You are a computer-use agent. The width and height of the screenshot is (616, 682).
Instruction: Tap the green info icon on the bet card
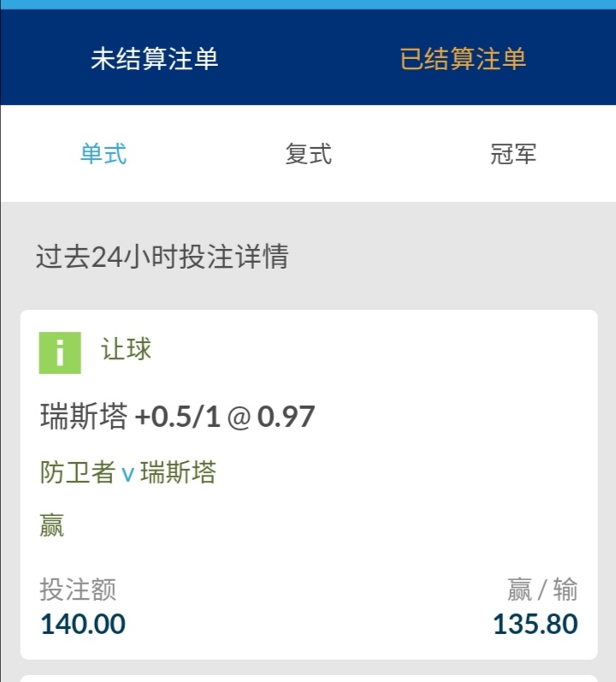(60, 353)
